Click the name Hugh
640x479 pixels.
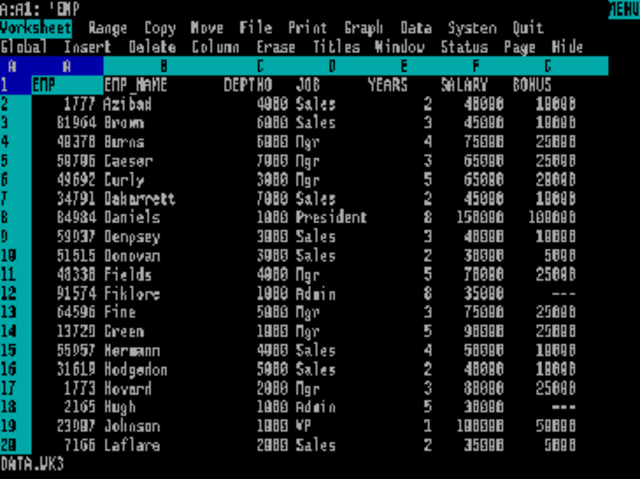click(120, 407)
